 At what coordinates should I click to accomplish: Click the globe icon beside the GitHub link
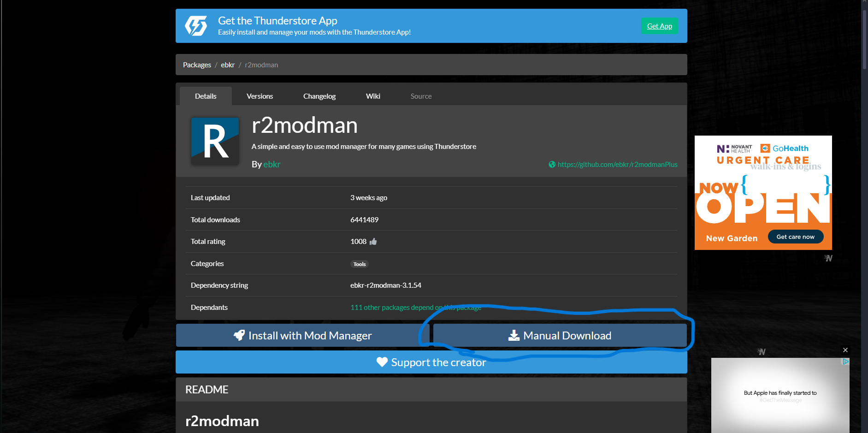(552, 165)
